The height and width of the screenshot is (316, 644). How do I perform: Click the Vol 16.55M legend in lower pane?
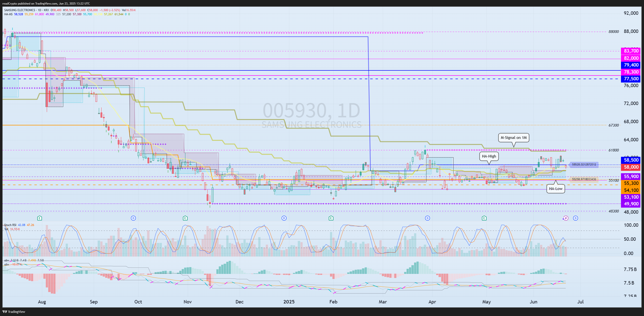click(x=12, y=229)
